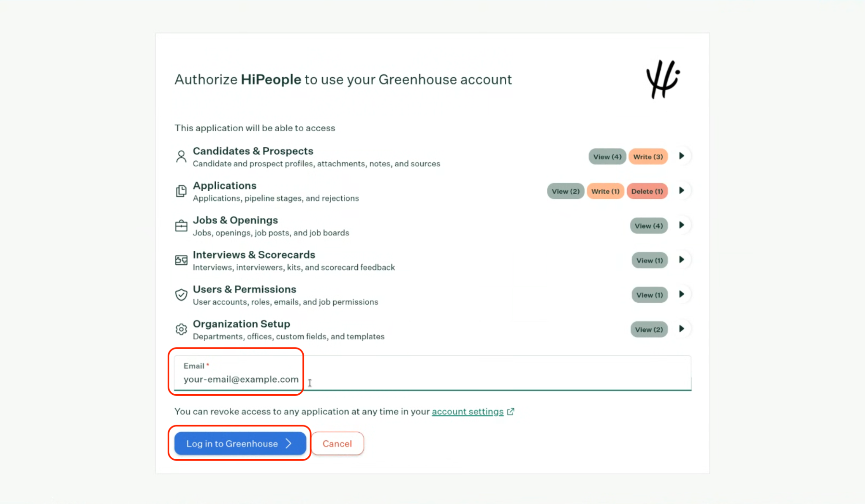Image resolution: width=865 pixels, height=504 pixels.
Task: Click the Log in to Greenhouse button
Action: coord(240,443)
